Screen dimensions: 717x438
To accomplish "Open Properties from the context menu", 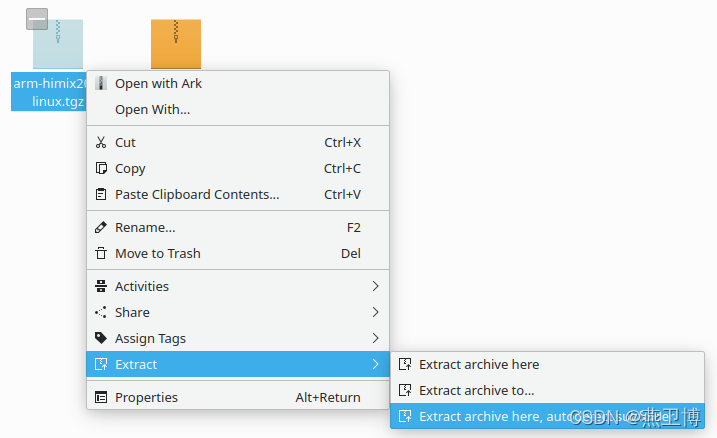I will pyautogui.click(x=238, y=397).
